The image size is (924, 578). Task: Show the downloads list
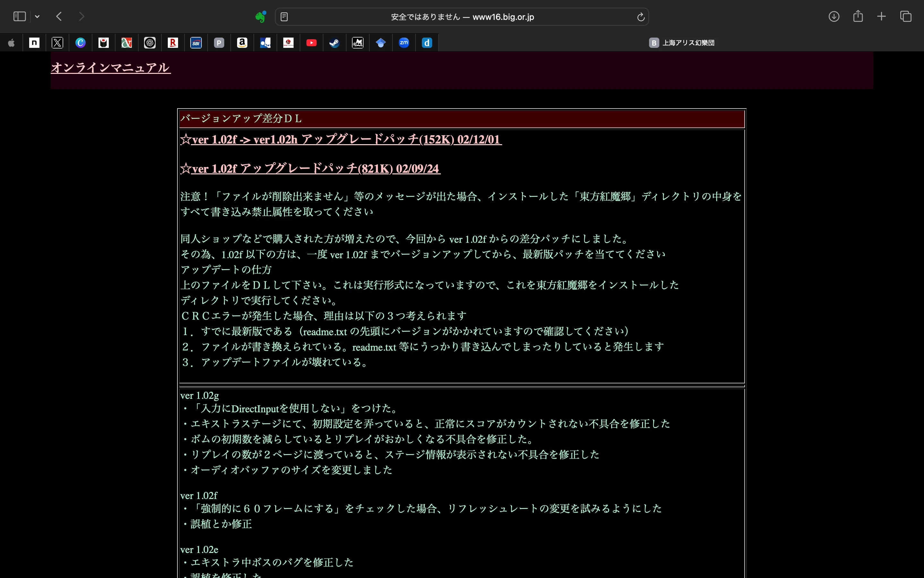[x=834, y=16]
